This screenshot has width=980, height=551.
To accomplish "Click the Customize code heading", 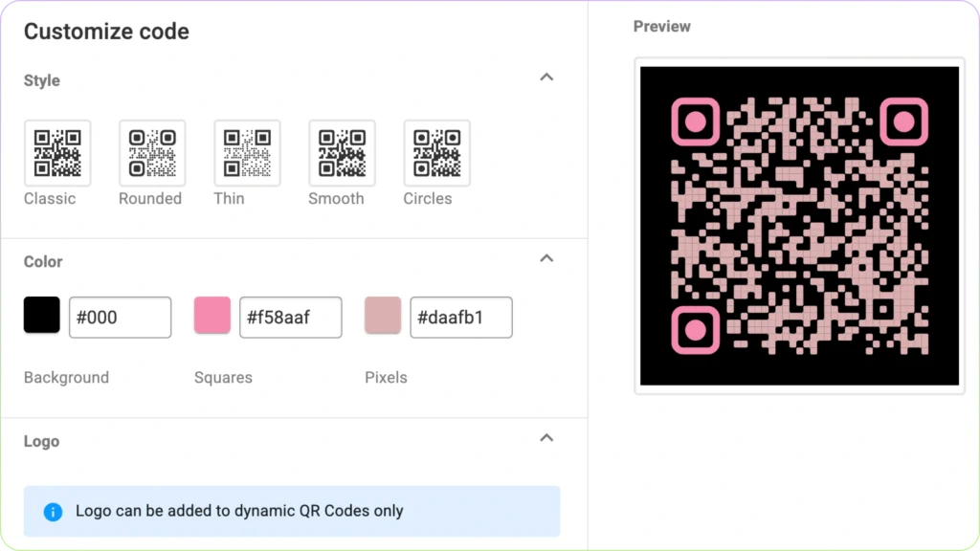I will point(106,32).
